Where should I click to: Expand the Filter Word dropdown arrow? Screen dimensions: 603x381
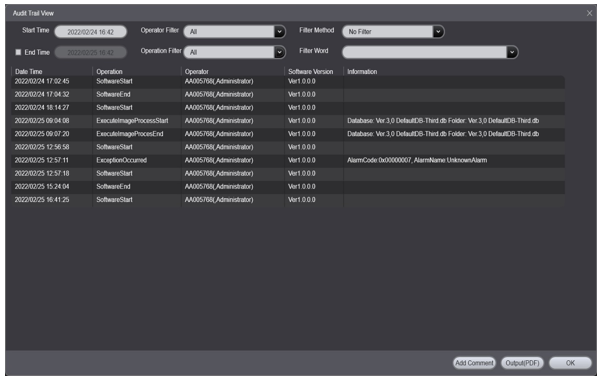512,52
